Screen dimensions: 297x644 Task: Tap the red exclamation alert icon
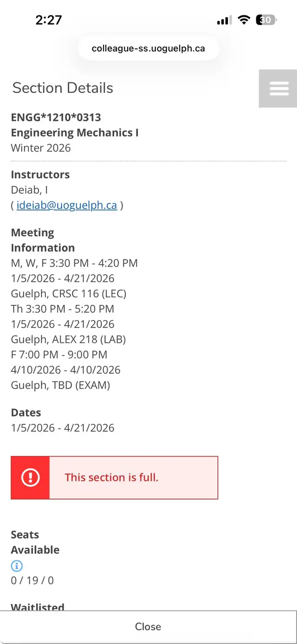[x=30, y=478]
